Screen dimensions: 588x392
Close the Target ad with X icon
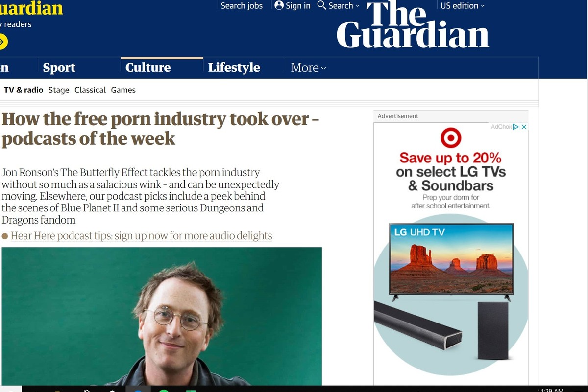point(523,127)
